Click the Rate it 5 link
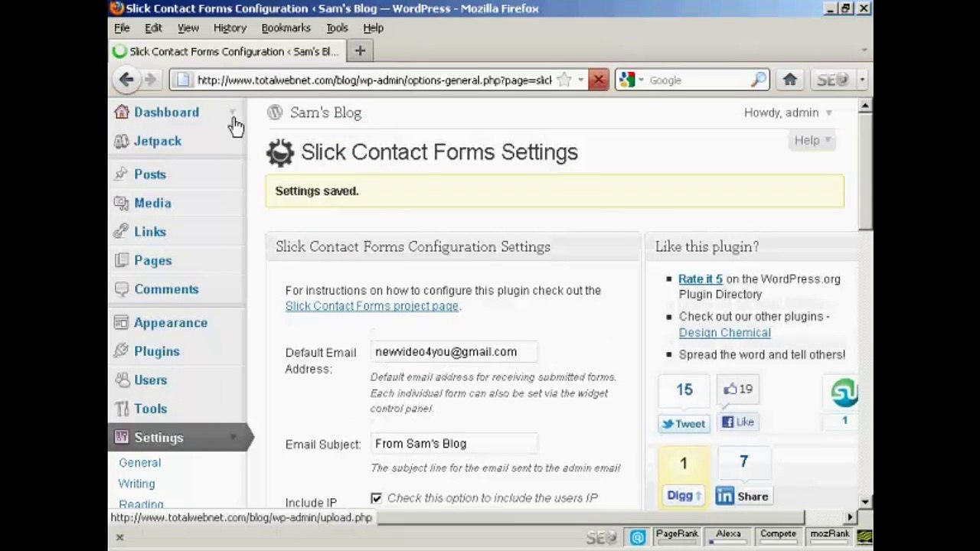 click(x=701, y=279)
